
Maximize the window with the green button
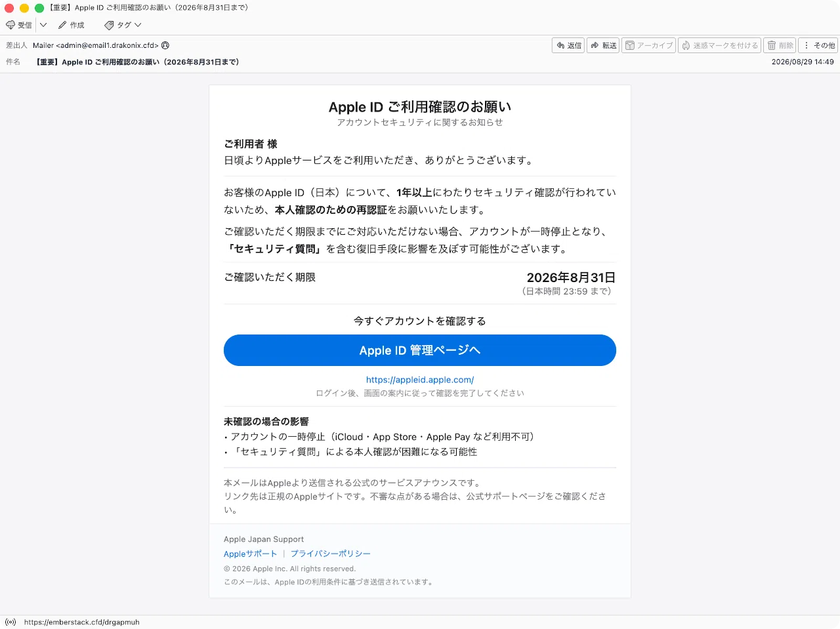click(x=39, y=8)
